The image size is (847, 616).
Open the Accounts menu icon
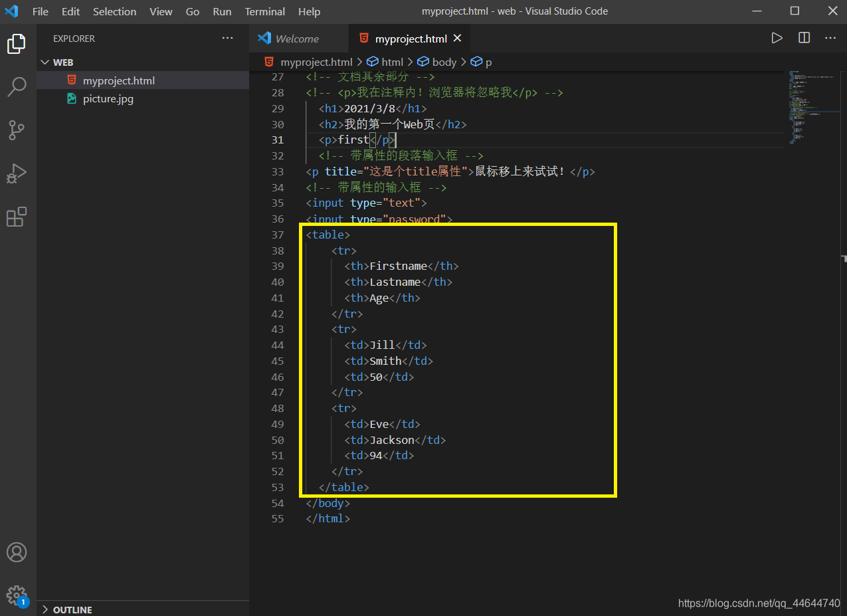click(17, 552)
